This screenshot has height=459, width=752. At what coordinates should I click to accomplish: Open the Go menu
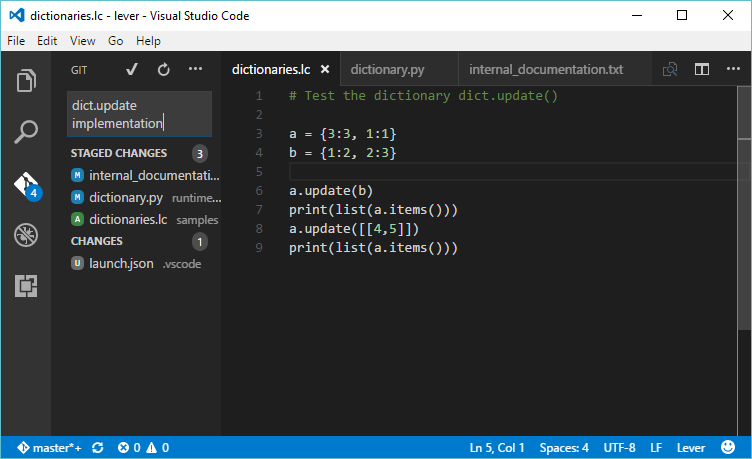pos(116,41)
